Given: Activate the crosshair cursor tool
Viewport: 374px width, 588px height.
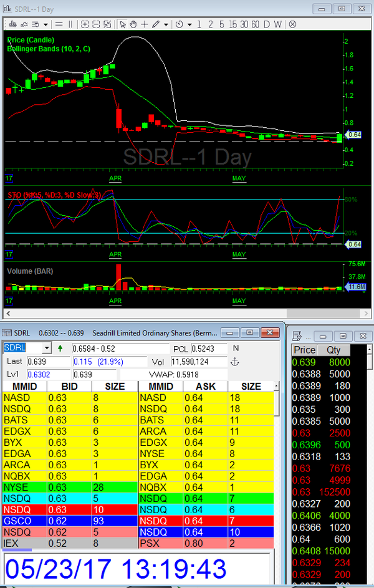Looking at the screenshot, I should (x=145, y=24).
